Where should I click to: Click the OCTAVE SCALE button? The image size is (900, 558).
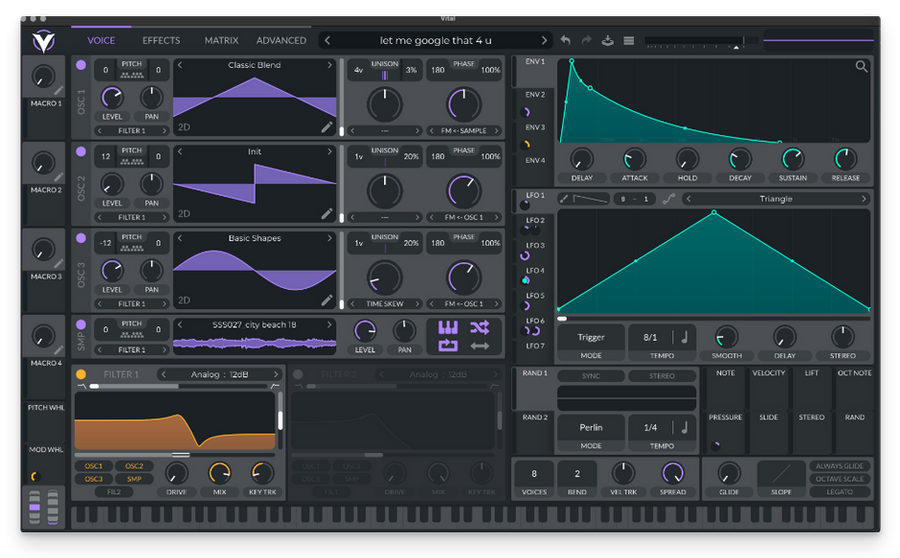point(840,479)
